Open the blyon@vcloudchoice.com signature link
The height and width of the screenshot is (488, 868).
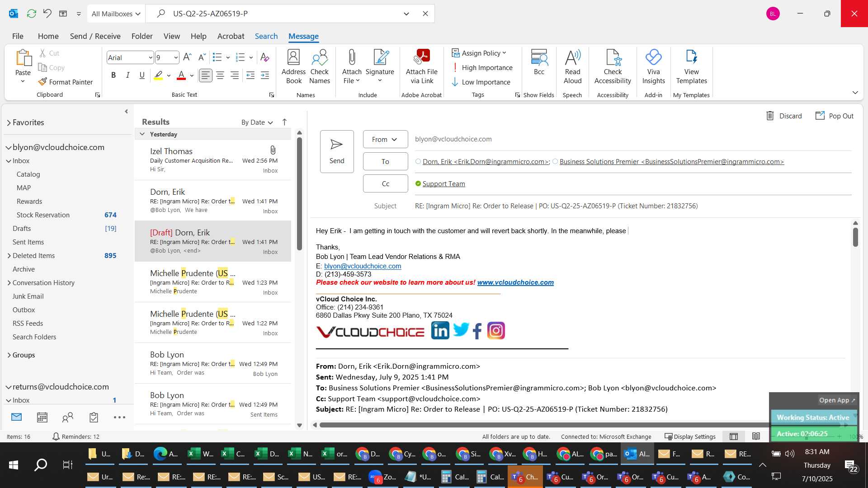[363, 266]
